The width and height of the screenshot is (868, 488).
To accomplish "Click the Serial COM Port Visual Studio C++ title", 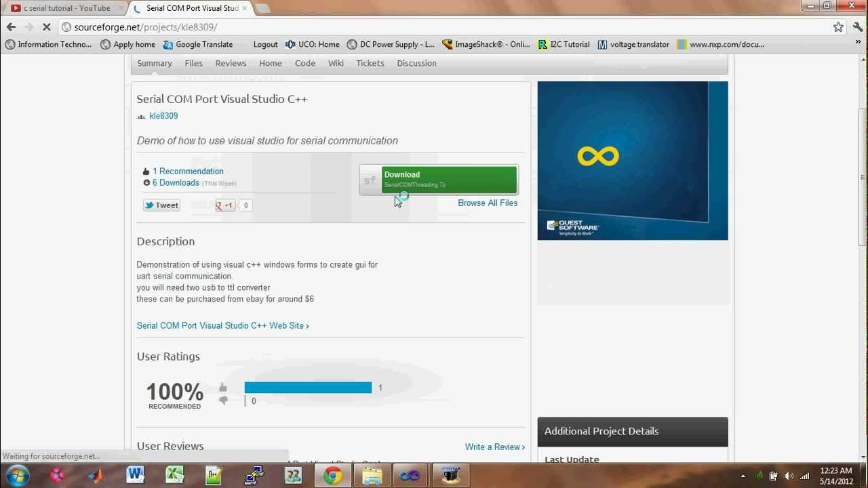I will tap(222, 99).
